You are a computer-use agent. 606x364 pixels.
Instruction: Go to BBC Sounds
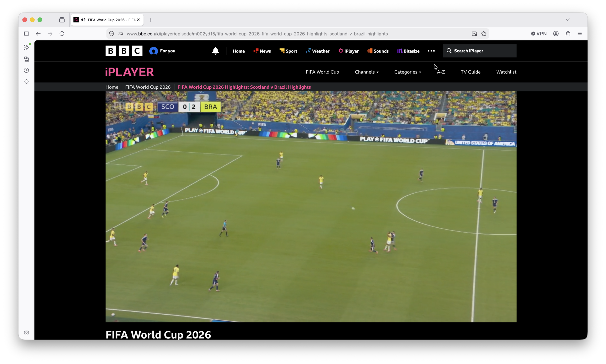coord(378,51)
